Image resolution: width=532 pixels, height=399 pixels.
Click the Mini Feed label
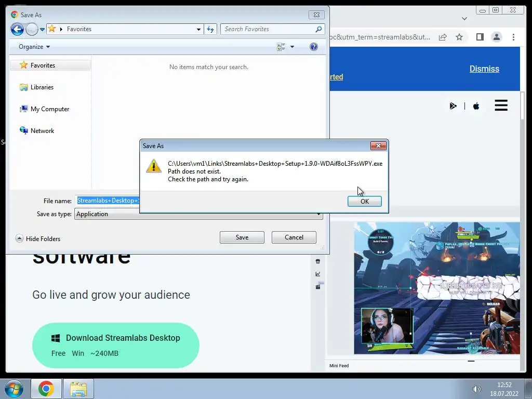coord(339,366)
